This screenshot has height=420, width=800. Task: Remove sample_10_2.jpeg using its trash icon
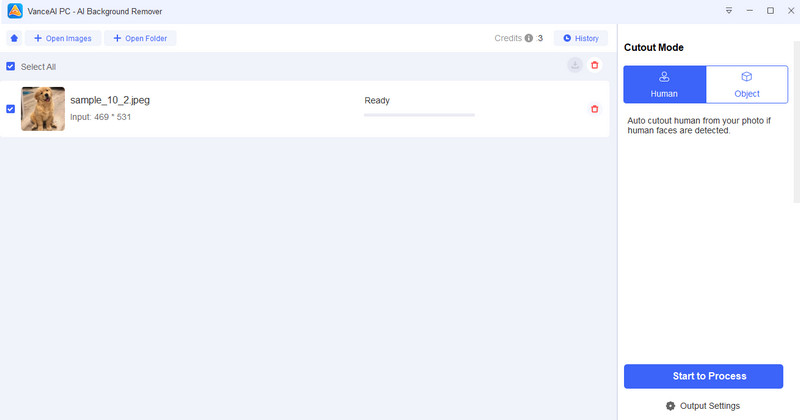tap(595, 109)
